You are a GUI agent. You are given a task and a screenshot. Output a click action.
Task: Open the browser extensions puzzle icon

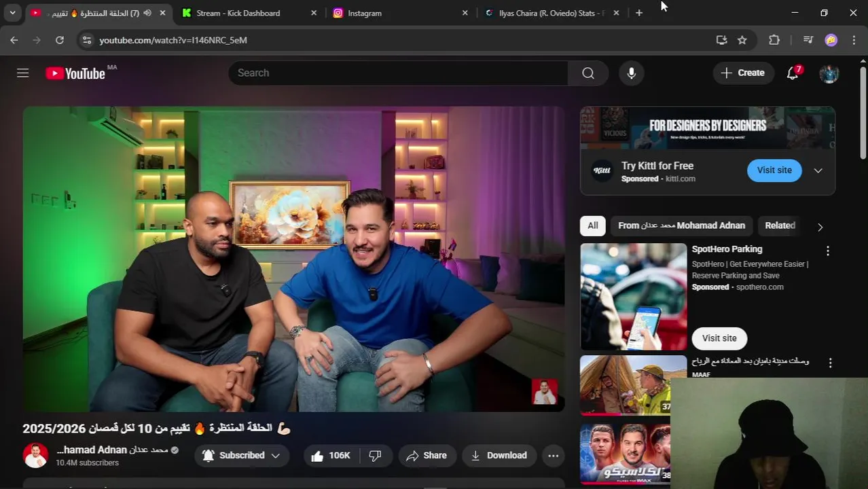pyautogui.click(x=774, y=40)
